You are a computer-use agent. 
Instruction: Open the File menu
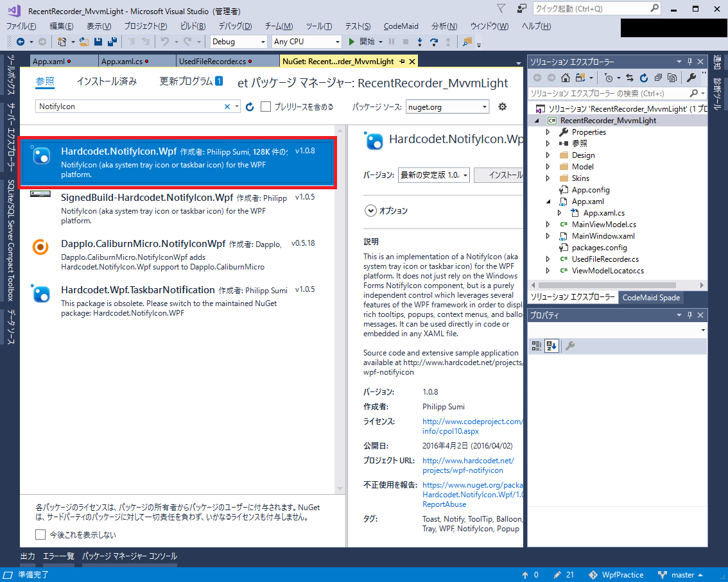tap(21, 26)
